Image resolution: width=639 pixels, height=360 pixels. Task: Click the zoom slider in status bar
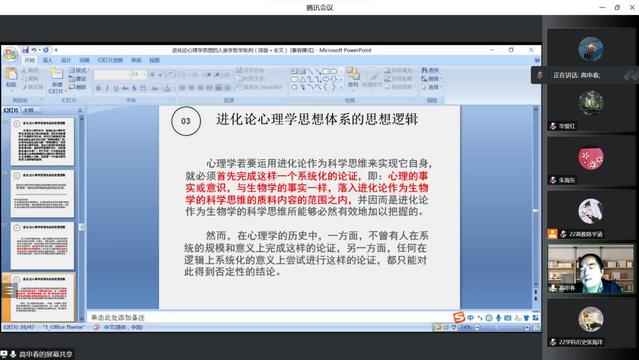tap(502, 327)
